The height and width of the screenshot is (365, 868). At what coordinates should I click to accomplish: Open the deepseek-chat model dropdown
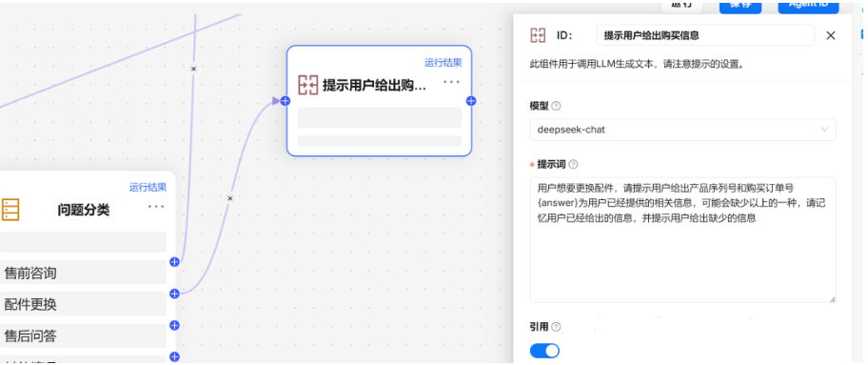(x=682, y=130)
